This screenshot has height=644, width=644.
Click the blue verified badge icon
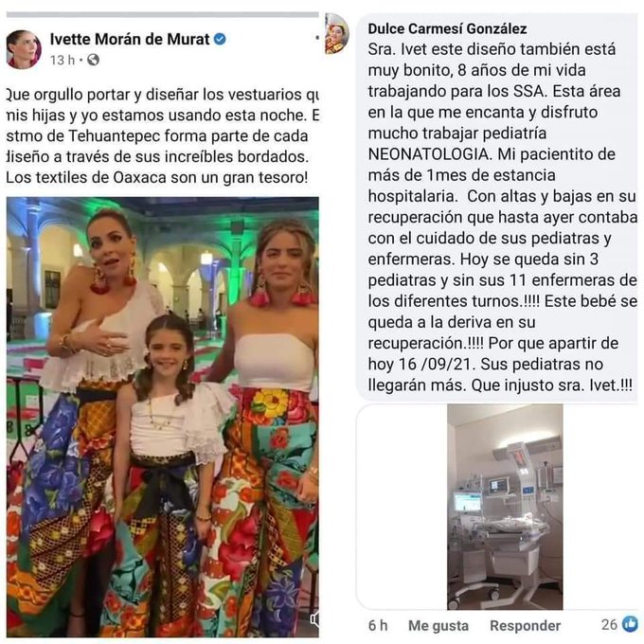(220, 40)
